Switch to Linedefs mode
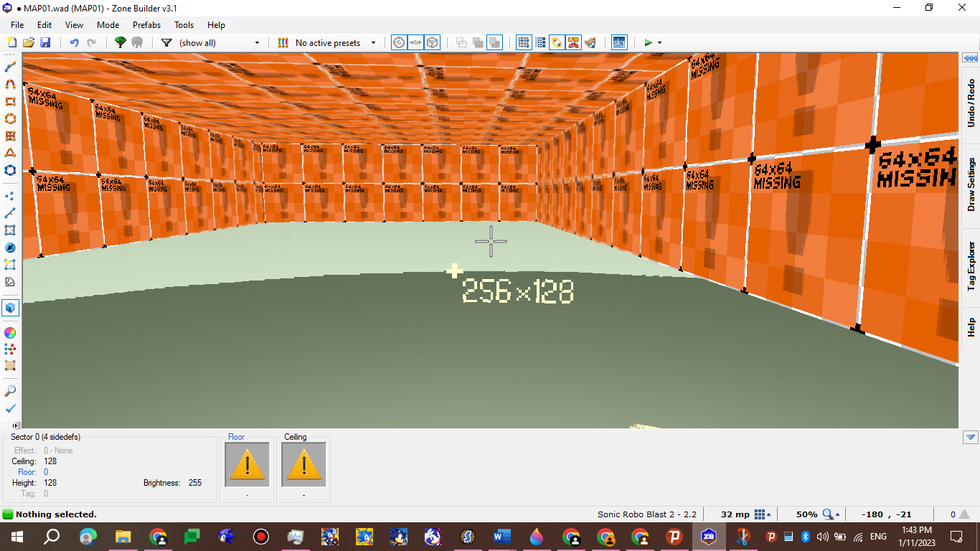Screen dimensions: 980x551 pos(10,212)
